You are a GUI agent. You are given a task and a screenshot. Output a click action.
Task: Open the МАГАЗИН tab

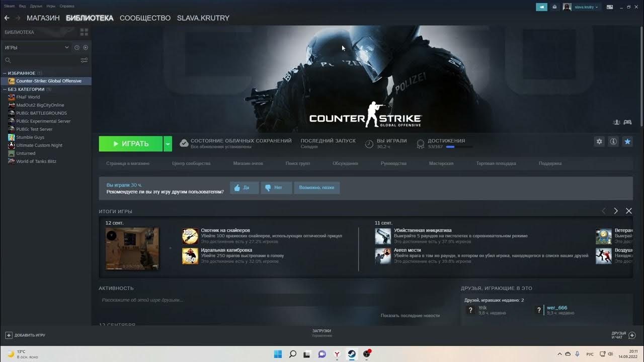click(43, 18)
